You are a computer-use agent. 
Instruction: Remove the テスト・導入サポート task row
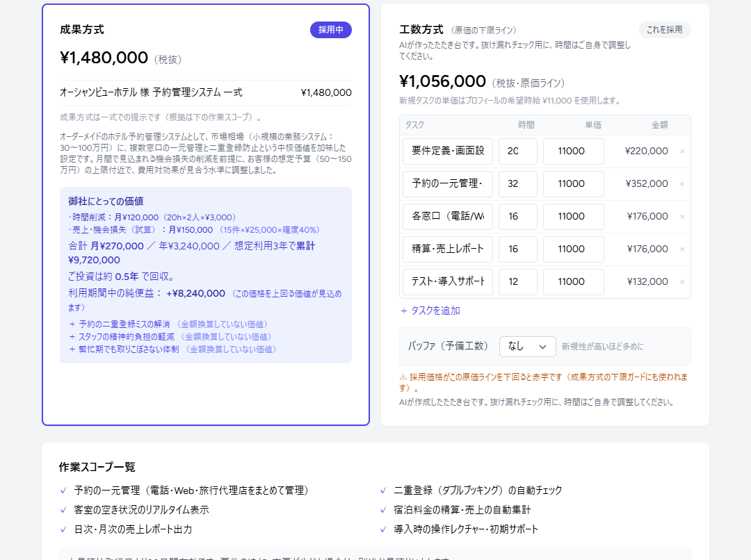682,282
